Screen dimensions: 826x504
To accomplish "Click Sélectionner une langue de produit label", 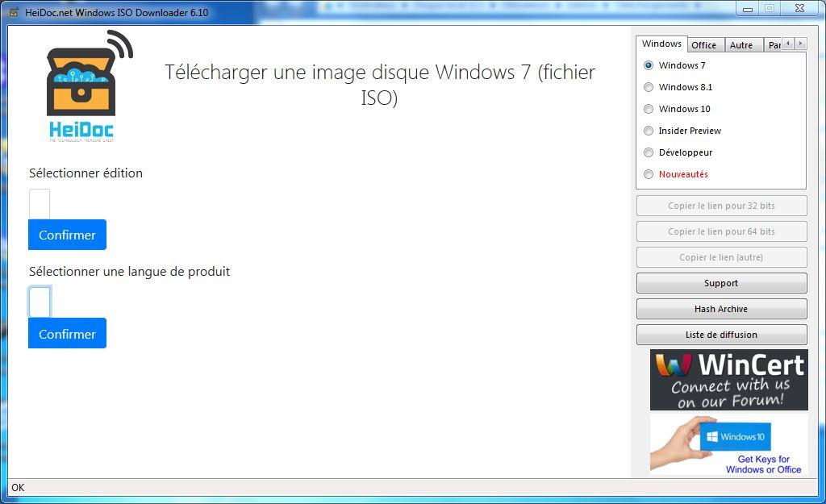I will [130, 272].
